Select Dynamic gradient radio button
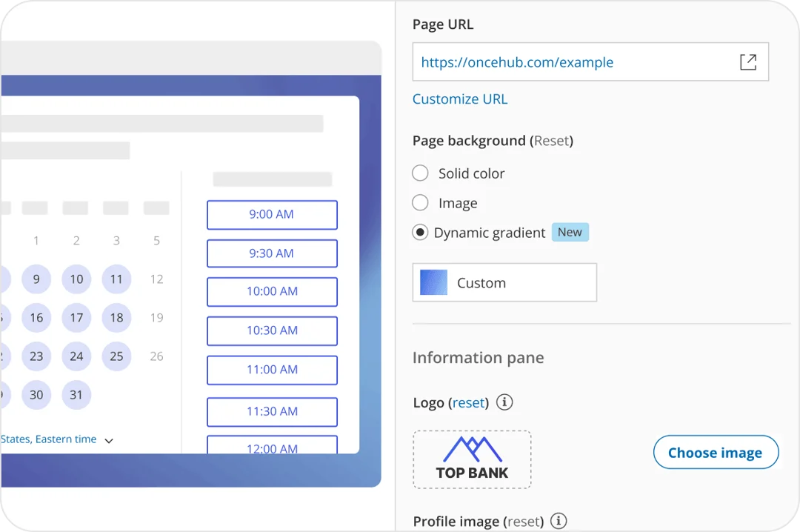Screen dimensions: 800x532 pos(420,233)
